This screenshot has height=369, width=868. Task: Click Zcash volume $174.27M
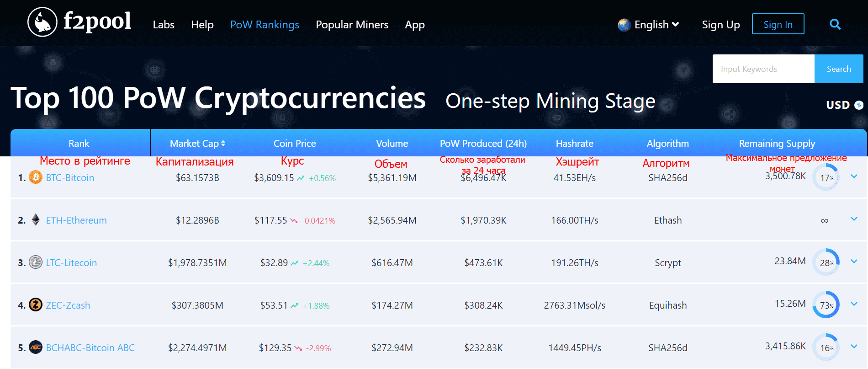[392, 305]
